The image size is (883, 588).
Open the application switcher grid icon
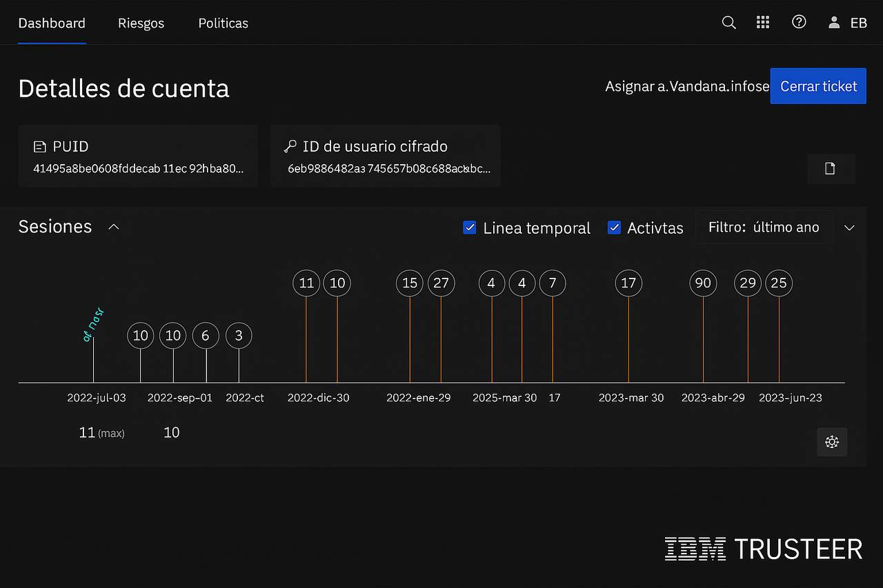763,22
